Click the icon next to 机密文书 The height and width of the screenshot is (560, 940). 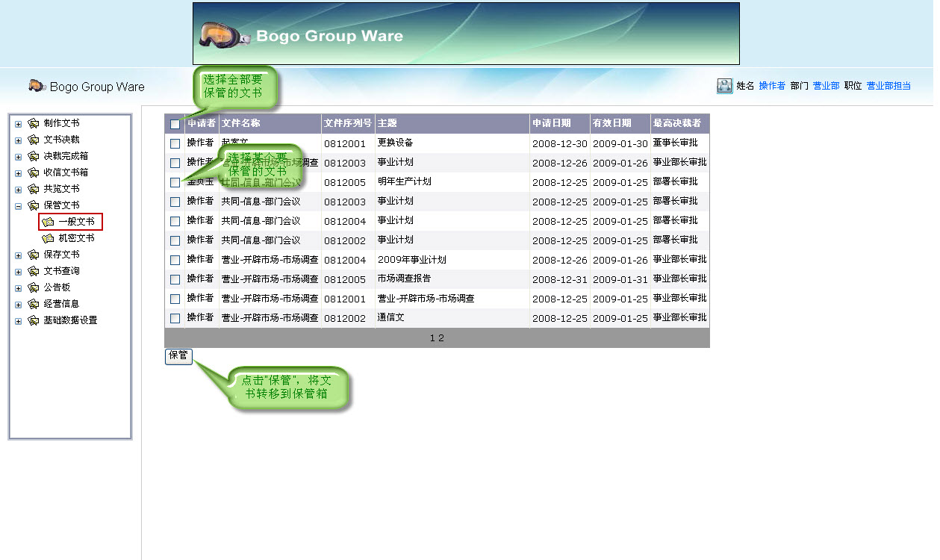click(x=49, y=238)
